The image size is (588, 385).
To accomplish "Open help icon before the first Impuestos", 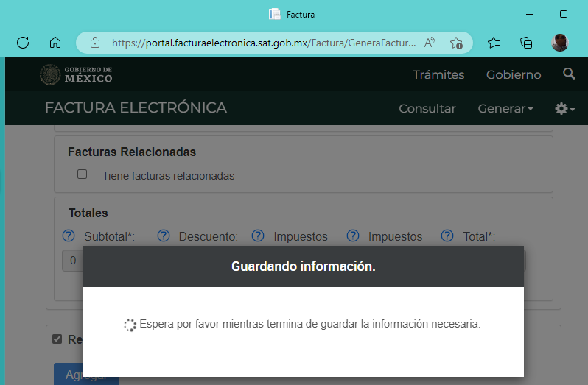I will pos(258,236).
